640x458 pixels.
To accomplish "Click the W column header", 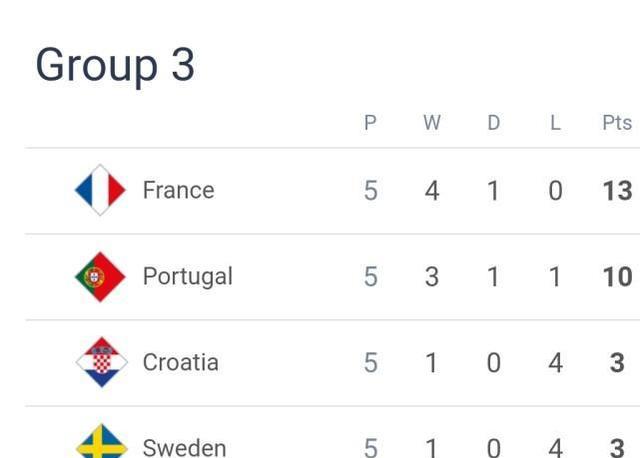I will (x=432, y=123).
